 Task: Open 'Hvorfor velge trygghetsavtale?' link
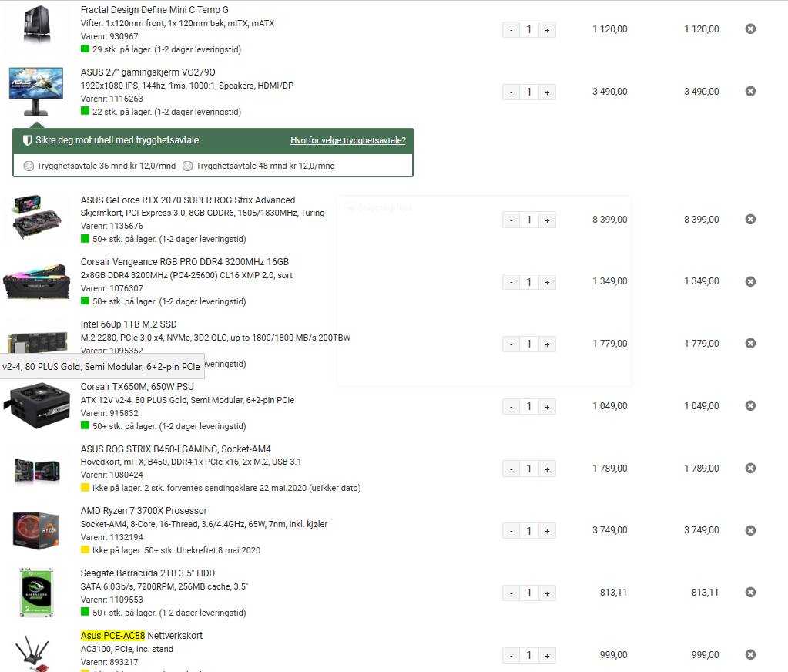click(347, 140)
